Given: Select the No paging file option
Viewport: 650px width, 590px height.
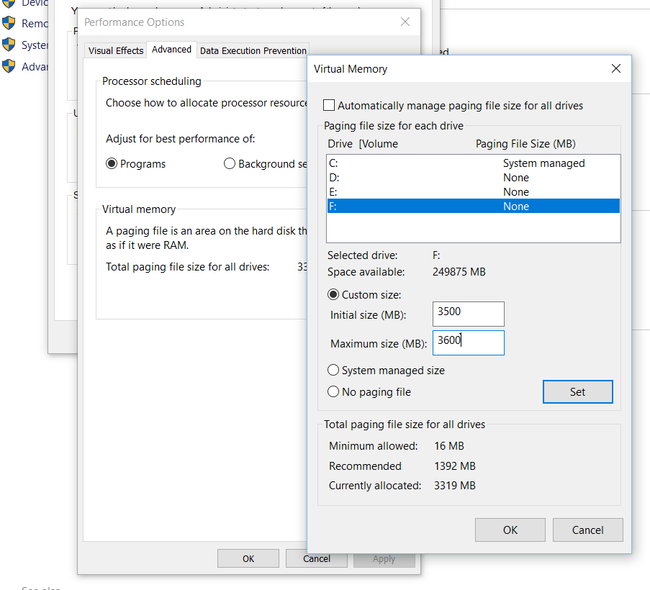Looking at the screenshot, I should 334,392.
